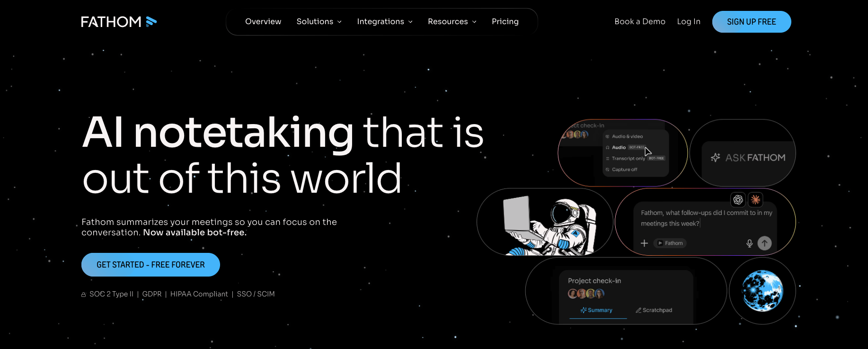Open the Overview page from the navigation

(263, 22)
